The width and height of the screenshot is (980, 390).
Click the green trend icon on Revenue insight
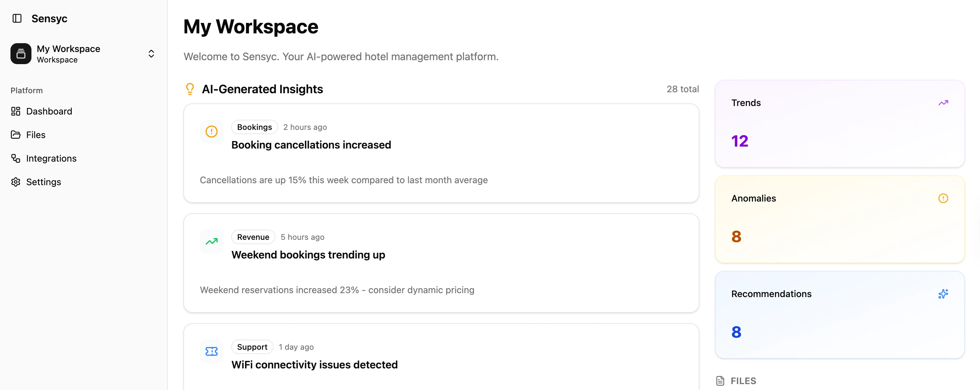pos(211,241)
